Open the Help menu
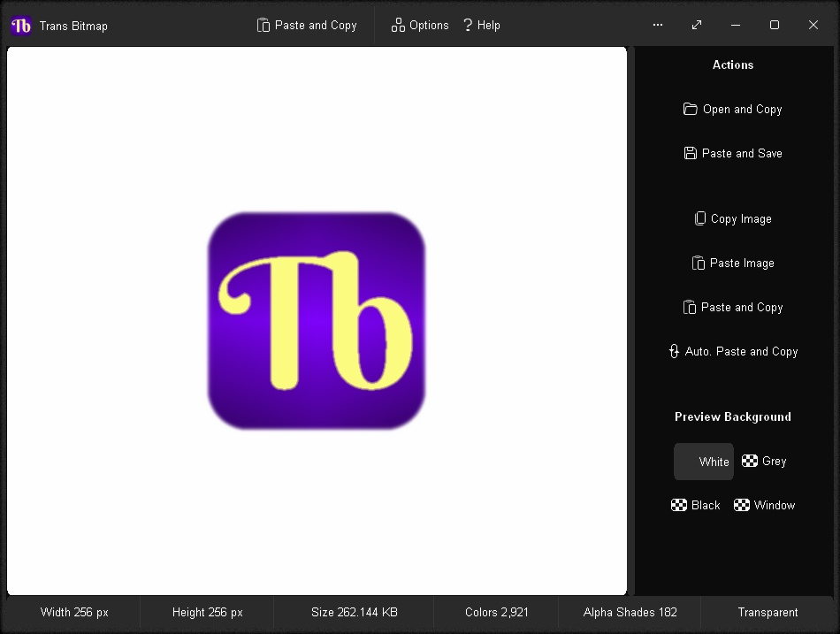 (x=481, y=25)
